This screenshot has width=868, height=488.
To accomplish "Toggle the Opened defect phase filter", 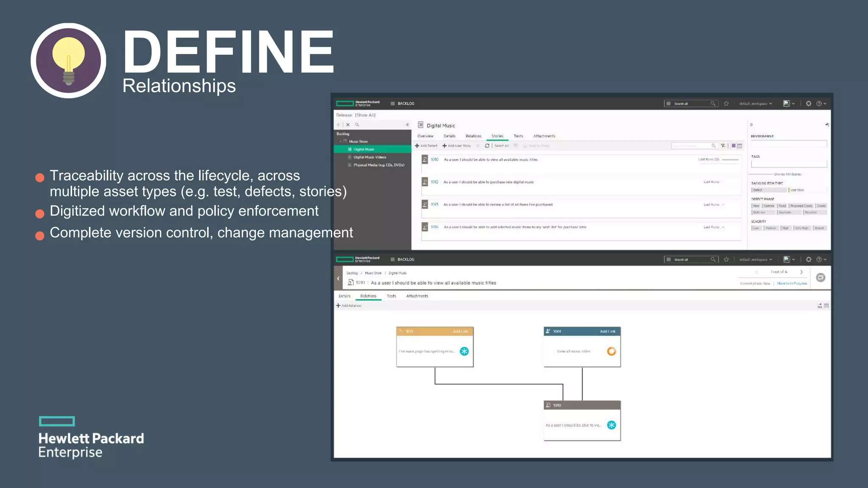I will (x=769, y=206).
